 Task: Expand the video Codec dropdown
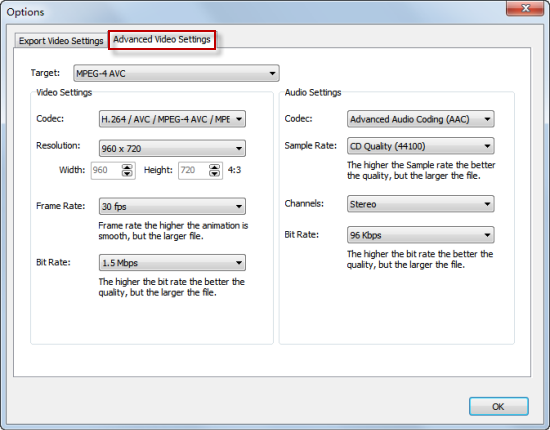172,119
